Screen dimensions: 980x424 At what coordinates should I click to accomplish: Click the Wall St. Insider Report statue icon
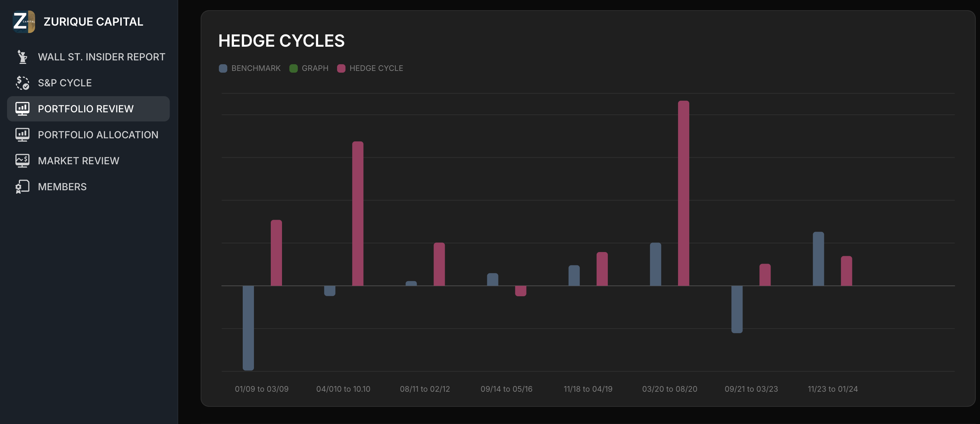[x=22, y=57]
